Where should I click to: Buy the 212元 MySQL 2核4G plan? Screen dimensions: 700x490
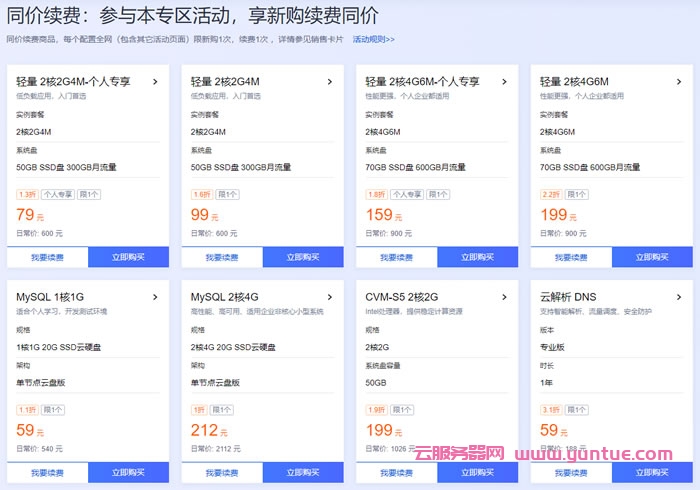(302, 473)
